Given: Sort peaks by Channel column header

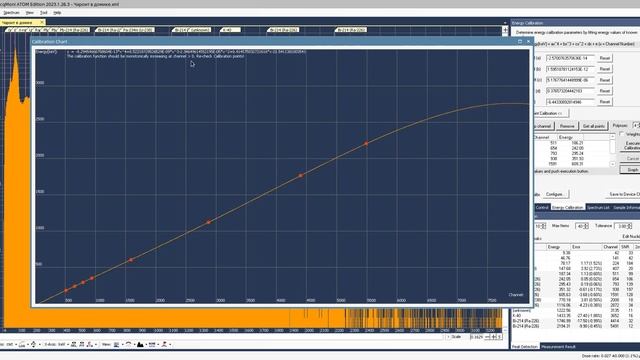Looking at the screenshot, I should 610,247.
